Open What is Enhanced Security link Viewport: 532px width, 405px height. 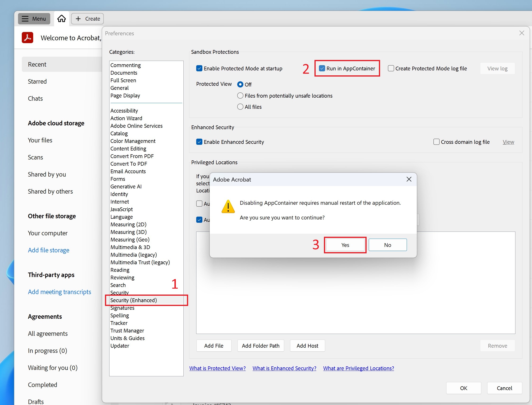tap(284, 368)
